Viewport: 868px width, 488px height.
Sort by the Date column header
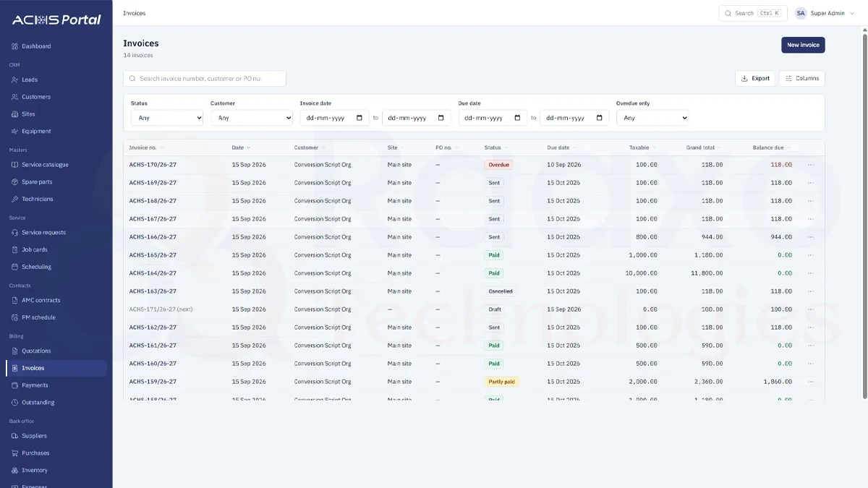[241, 147]
